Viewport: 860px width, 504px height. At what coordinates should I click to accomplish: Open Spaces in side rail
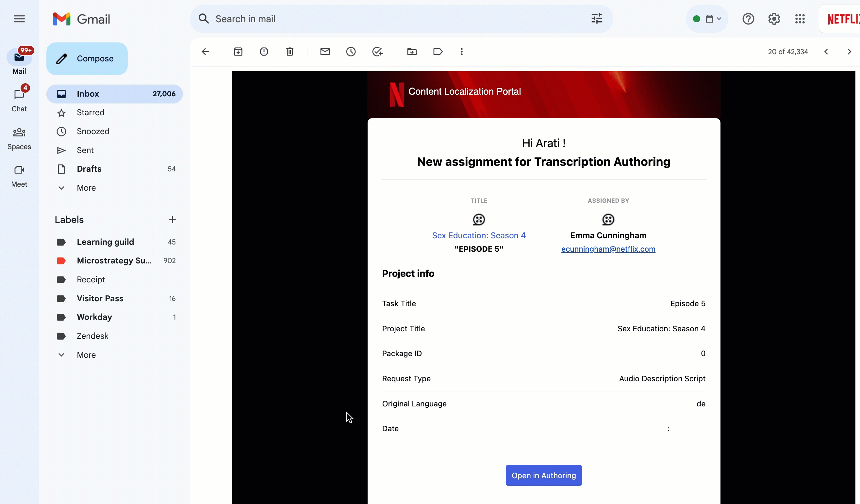19,138
